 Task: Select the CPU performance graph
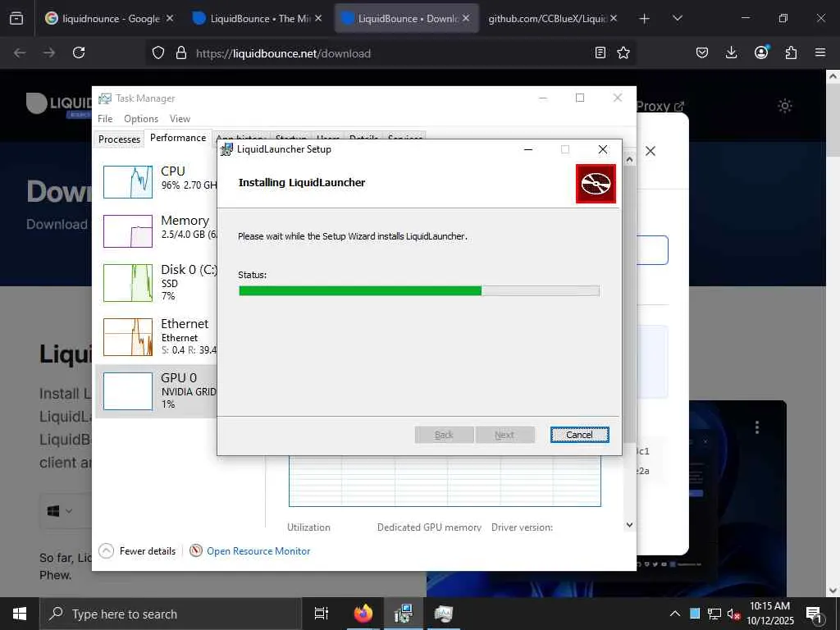click(x=127, y=182)
